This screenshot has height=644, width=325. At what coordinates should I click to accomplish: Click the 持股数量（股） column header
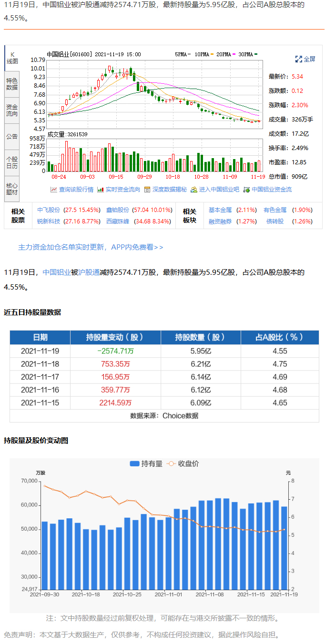pos(200,337)
